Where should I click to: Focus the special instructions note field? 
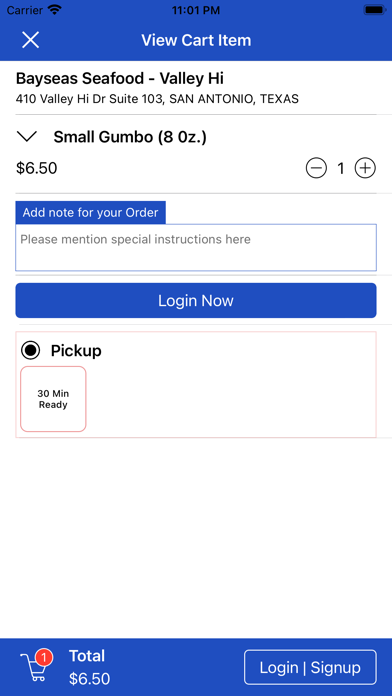click(x=196, y=247)
